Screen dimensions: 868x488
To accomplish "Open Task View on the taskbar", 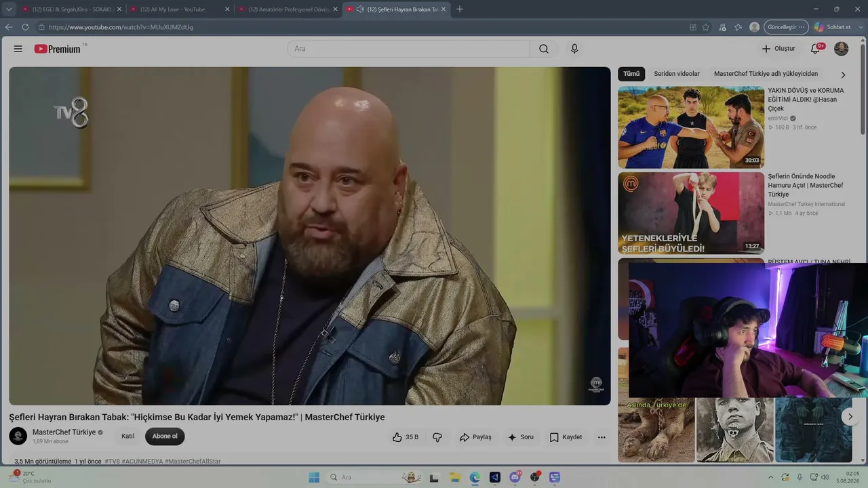I will [435, 477].
